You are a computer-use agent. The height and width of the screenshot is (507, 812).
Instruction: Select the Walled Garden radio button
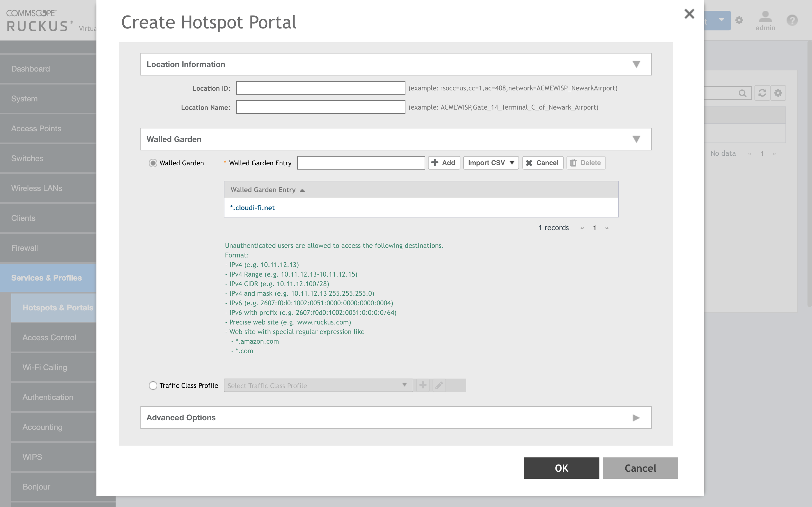click(x=153, y=163)
